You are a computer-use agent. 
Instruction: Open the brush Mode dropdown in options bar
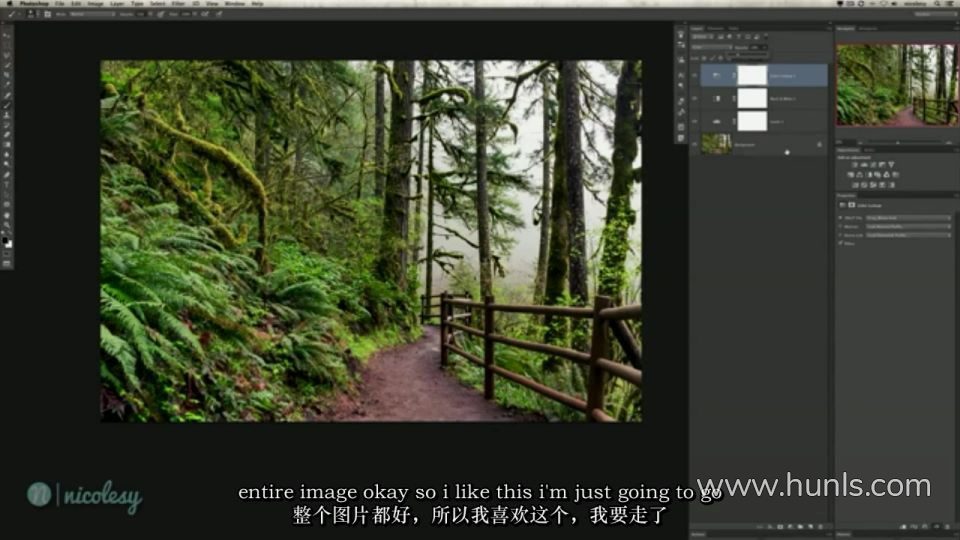click(x=92, y=13)
